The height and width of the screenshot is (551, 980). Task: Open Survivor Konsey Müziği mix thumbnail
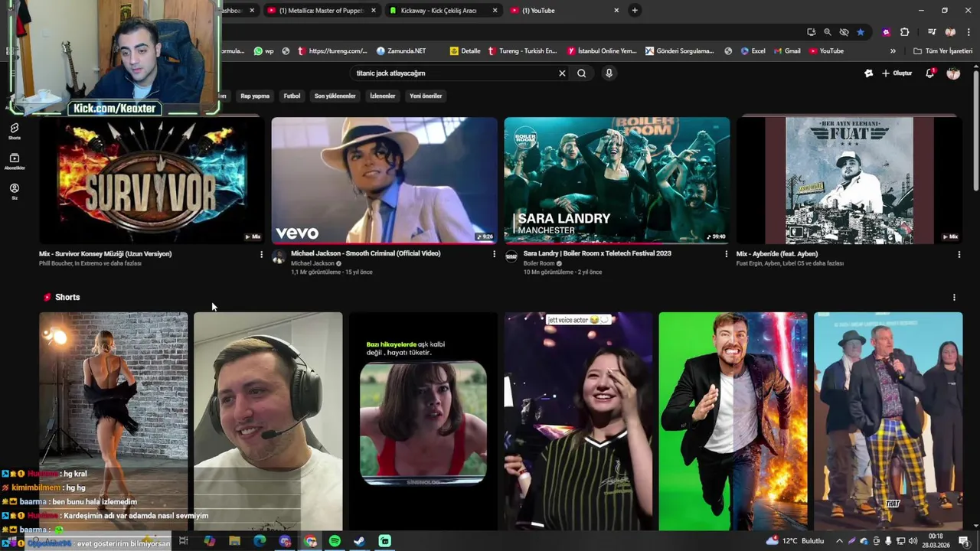coord(151,181)
